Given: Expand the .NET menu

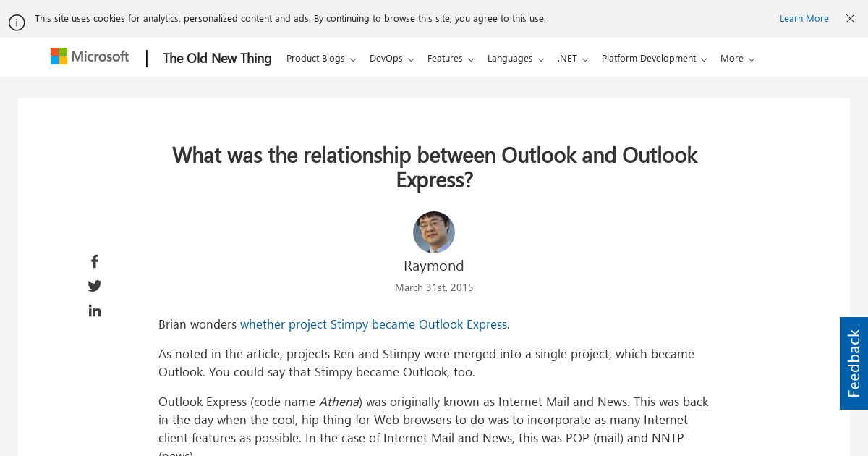Looking at the screenshot, I should [x=573, y=59].
